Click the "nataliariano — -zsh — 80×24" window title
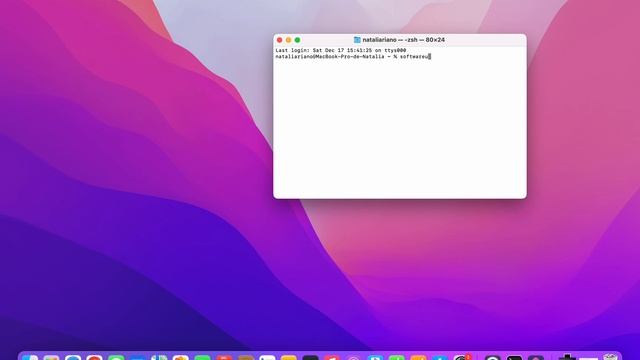The width and height of the screenshot is (640, 360). point(403,40)
